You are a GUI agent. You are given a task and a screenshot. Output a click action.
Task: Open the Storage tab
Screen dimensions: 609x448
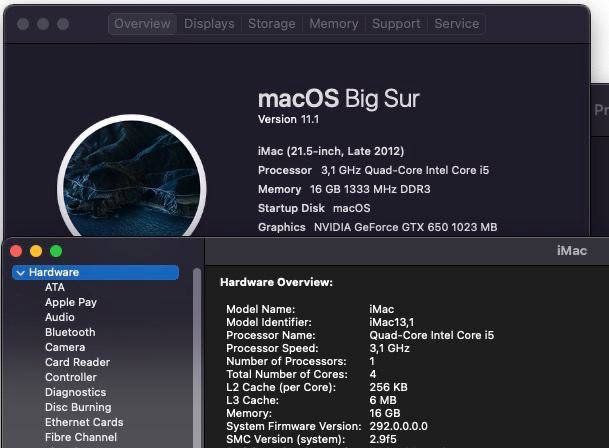coord(271,24)
